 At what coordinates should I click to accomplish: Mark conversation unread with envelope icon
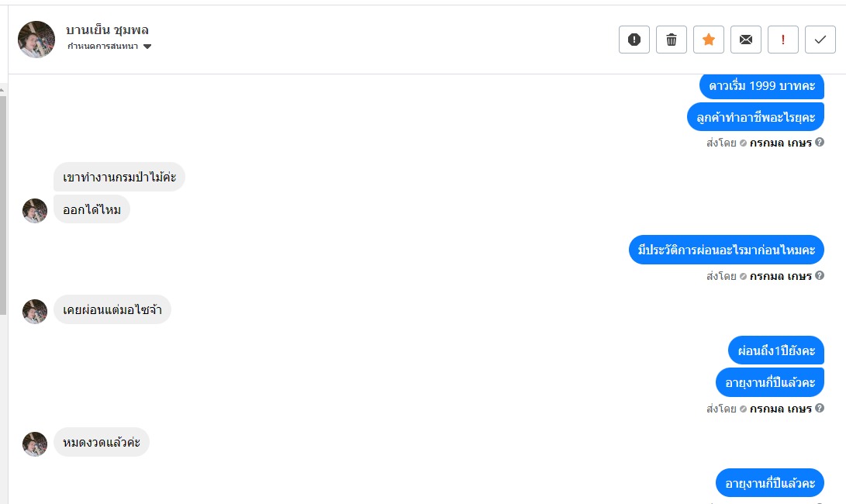coord(746,40)
